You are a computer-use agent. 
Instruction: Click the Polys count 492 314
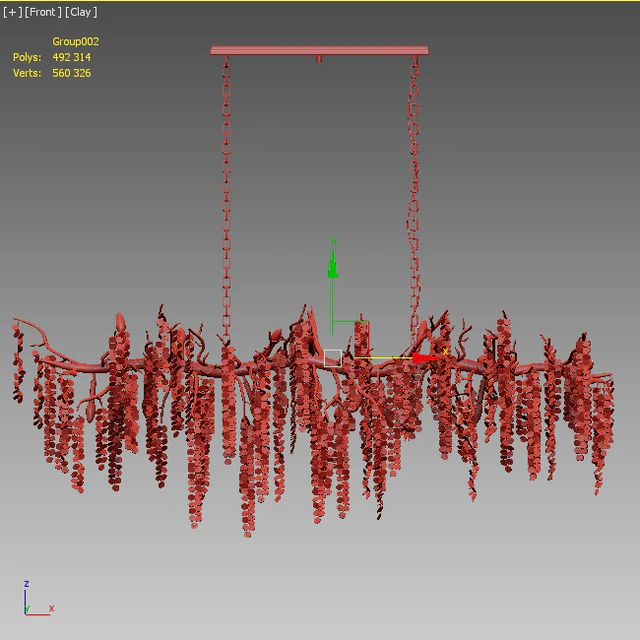(71, 57)
